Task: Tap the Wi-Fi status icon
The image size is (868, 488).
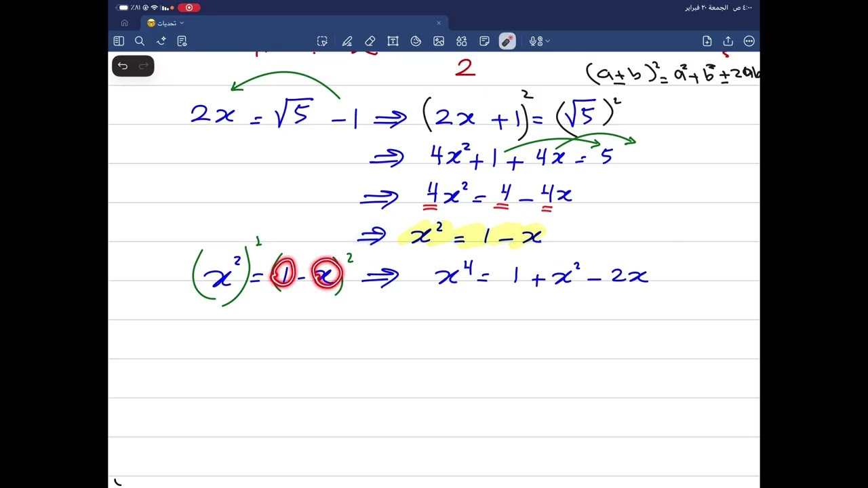Action: point(154,7)
